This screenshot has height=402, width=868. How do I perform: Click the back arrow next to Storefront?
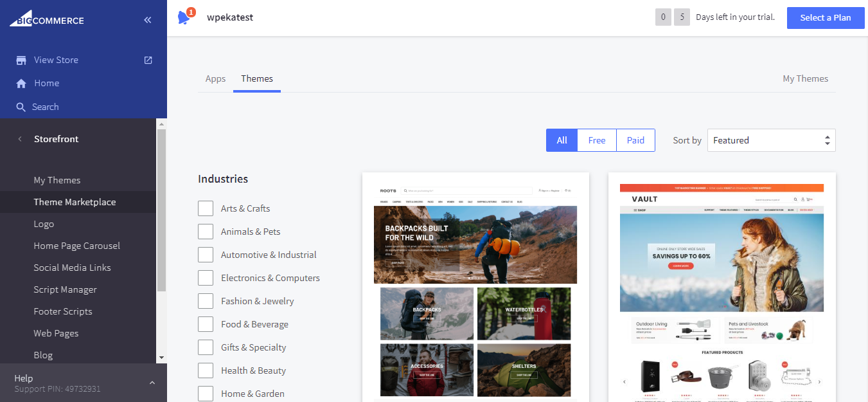(19, 138)
